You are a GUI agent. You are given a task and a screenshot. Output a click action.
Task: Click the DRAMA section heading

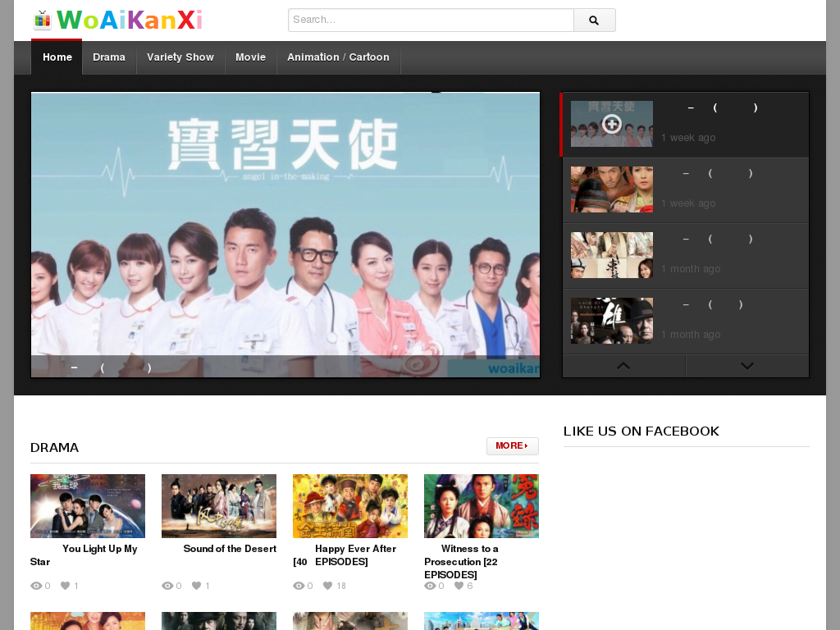[x=55, y=448]
